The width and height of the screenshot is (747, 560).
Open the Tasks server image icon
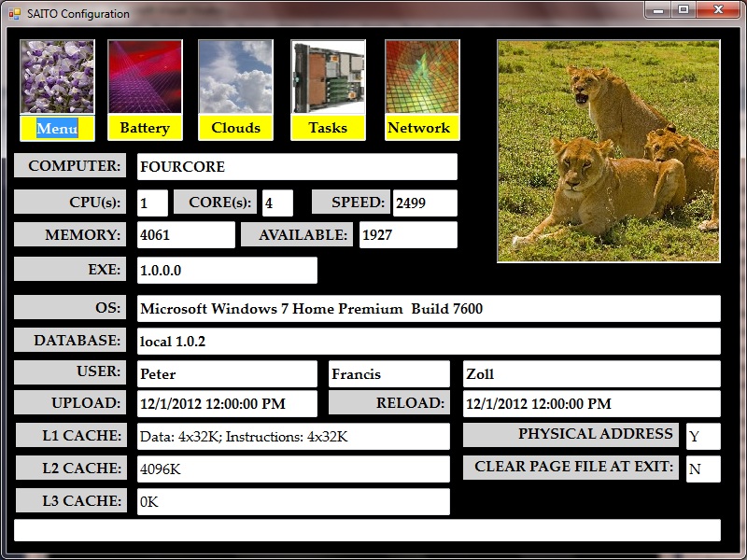point(328,77)
